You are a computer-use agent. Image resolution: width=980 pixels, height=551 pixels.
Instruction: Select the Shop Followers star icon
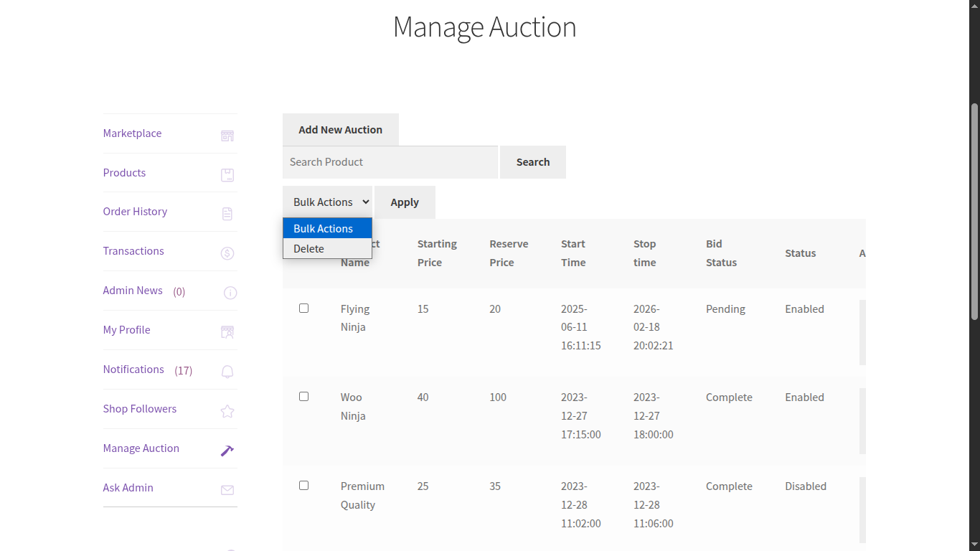pyautogui.click(x=227, y=411)
